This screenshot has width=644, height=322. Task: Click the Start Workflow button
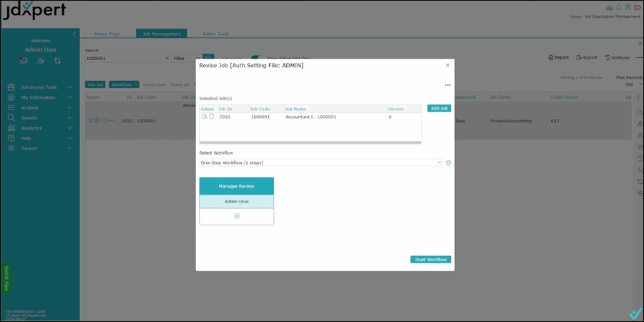(x=430, y=260)
